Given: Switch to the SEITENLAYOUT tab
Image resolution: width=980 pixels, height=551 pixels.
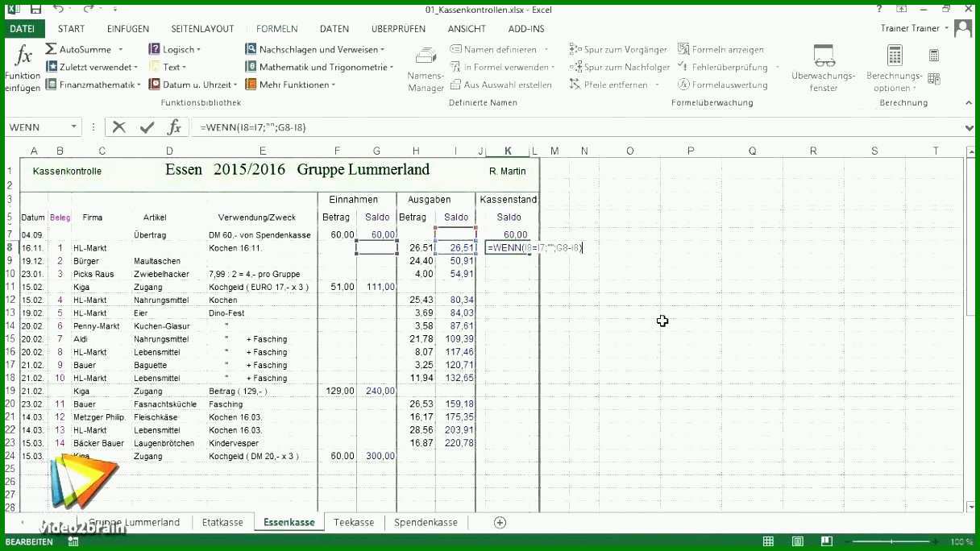Looking at the screenshot, I should point(202,29).
